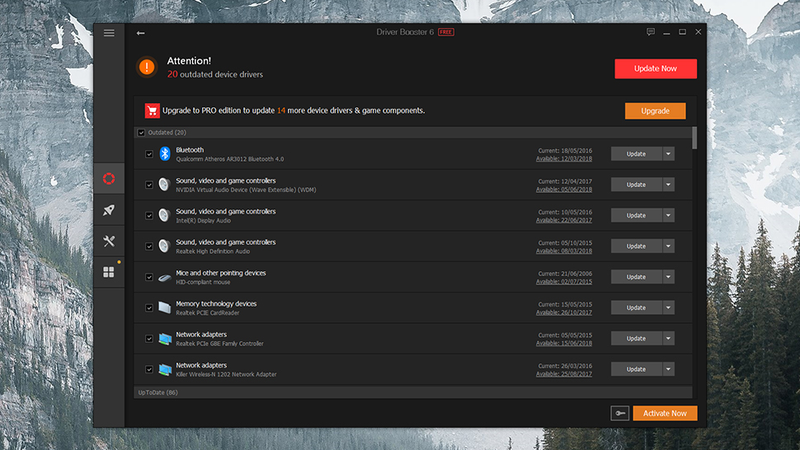Click the Activate Now button
The image size is (800, 450).
(665, 413)
